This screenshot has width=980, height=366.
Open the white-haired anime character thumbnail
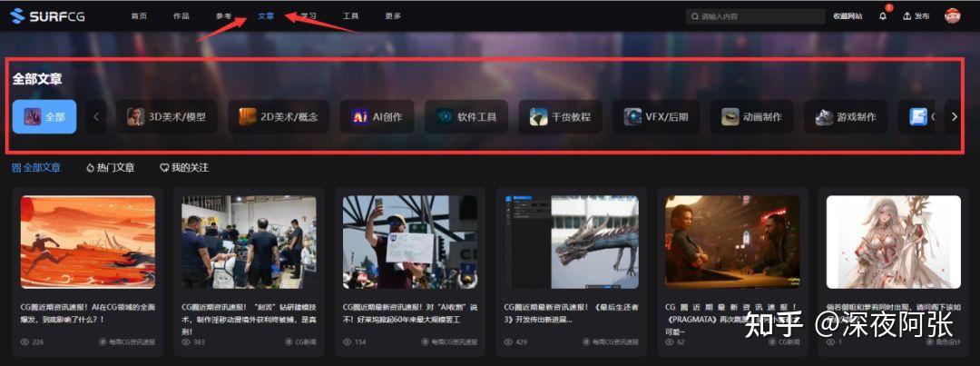894,242
